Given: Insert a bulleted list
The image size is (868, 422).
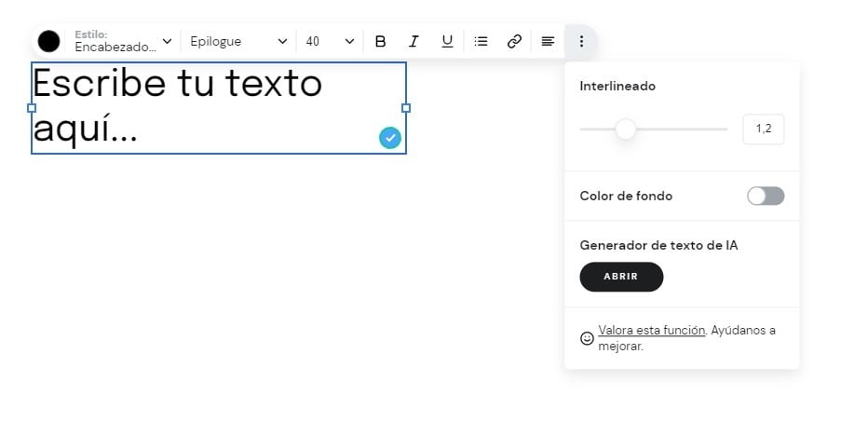Looking at the screenshot, I should click(x=481, y=41).
